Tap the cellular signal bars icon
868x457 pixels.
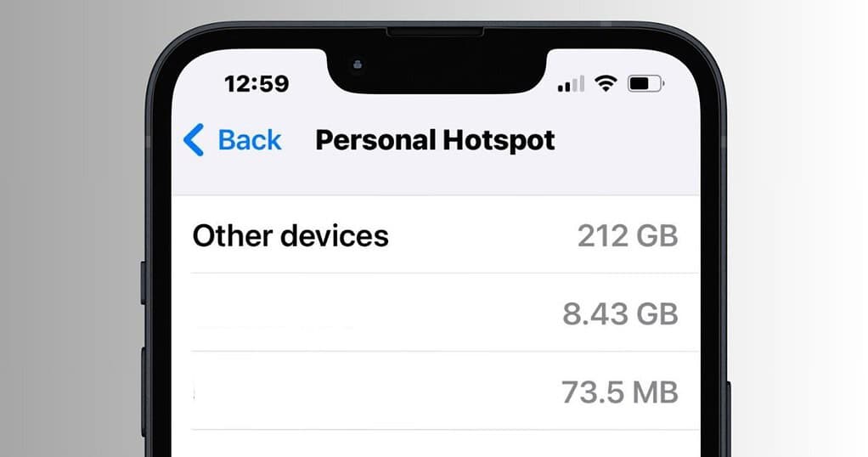571,83
